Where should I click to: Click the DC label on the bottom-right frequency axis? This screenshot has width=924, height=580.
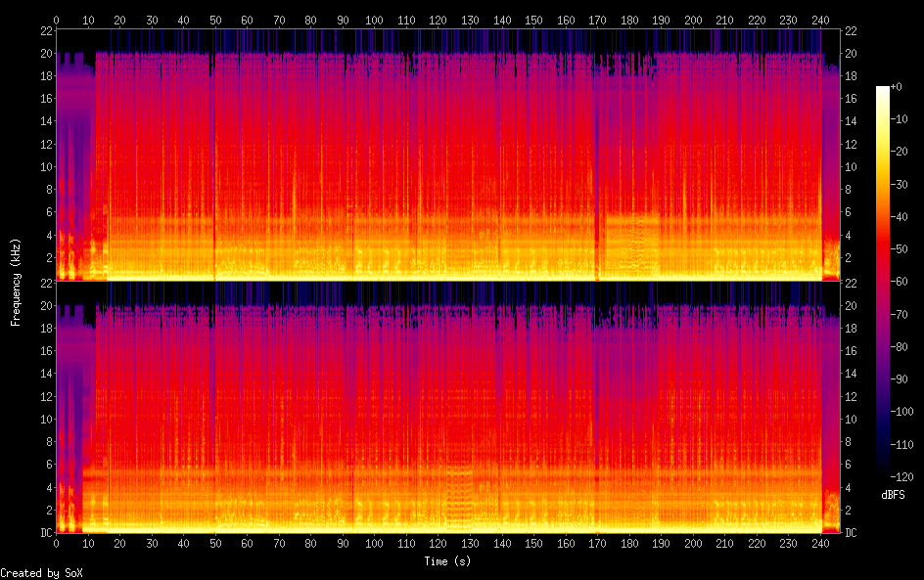(852, 533)
